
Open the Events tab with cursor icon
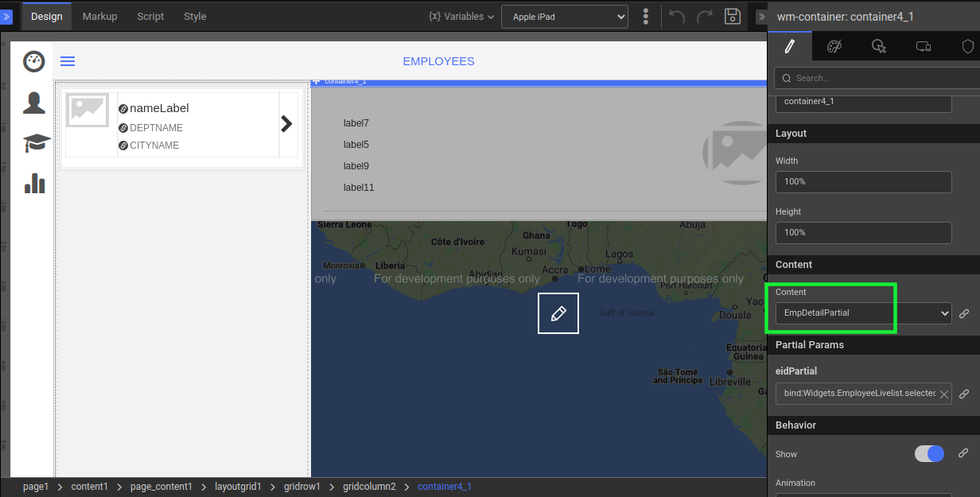(x=878, y=47)
